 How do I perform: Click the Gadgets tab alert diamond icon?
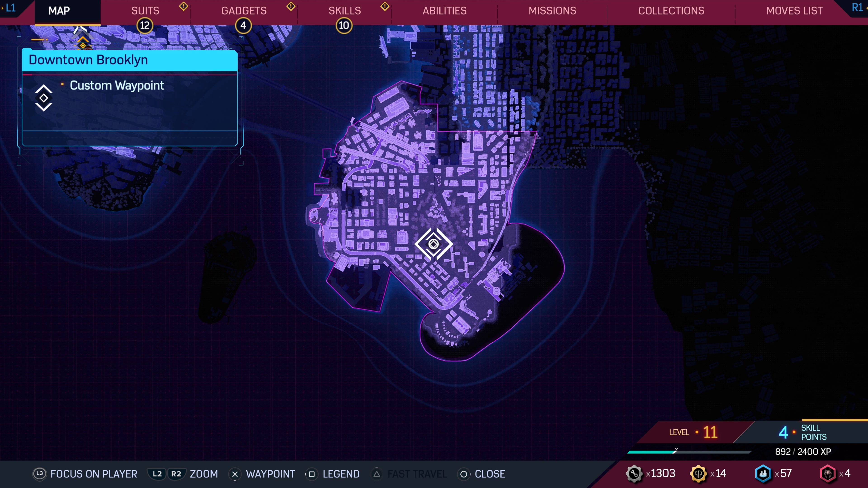pos(291,6)
